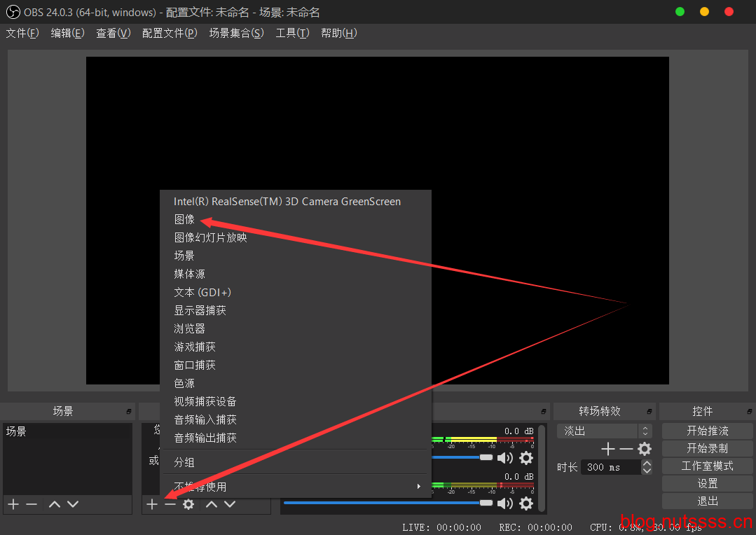Add a transition with plus icon
This screenshot has height=535, width=756.
click(608, 449)
